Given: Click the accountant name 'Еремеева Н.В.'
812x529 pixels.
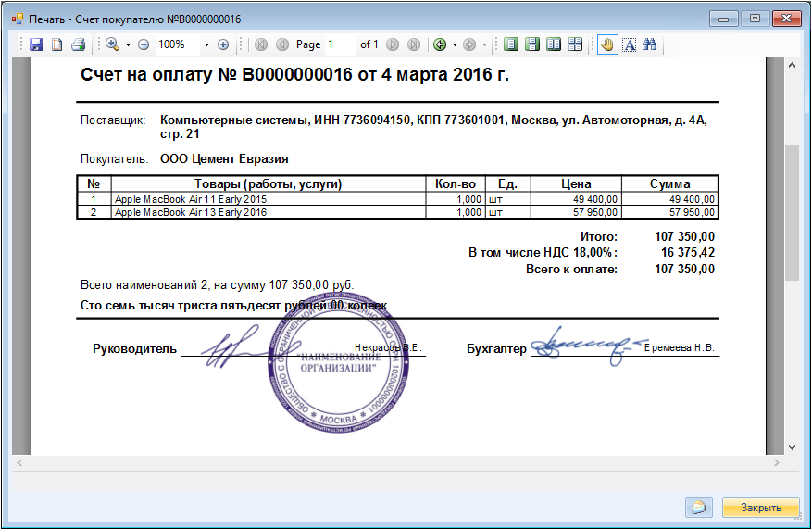Looking at the screenshot, I should point(679,347).
